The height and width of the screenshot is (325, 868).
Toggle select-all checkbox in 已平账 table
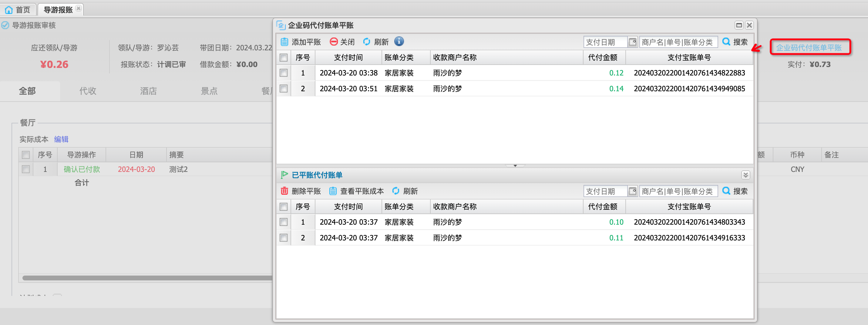coord(284,207)
